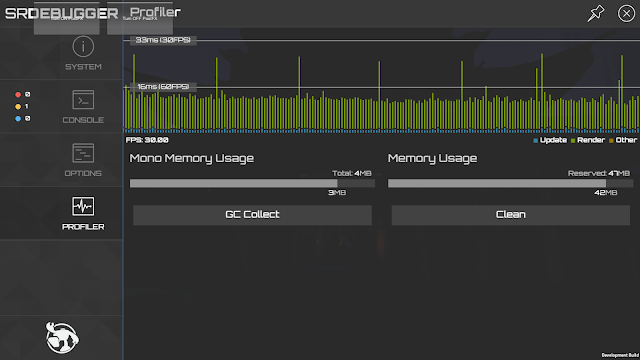Click the 3MB mono memory value

[x=337, y=193]
